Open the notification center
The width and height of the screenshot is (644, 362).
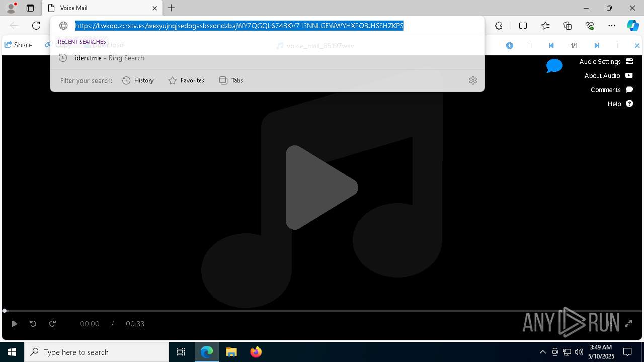click(x=627, y=352)
